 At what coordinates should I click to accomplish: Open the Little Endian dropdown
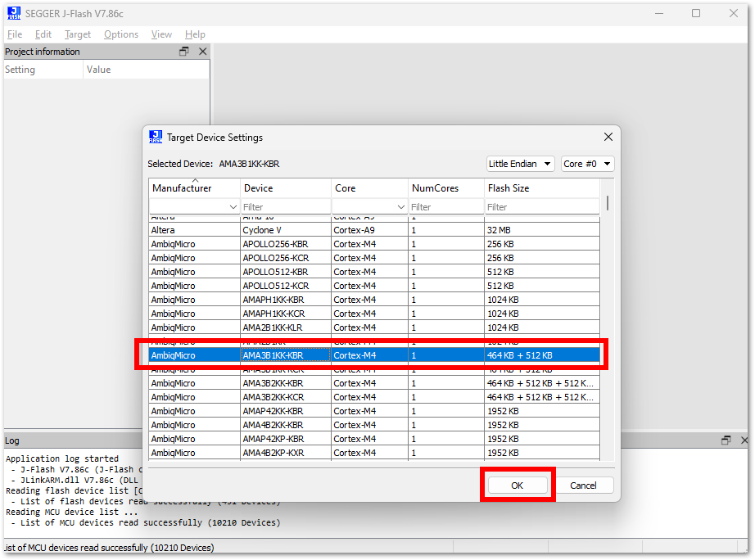click(x=521, y=164)
